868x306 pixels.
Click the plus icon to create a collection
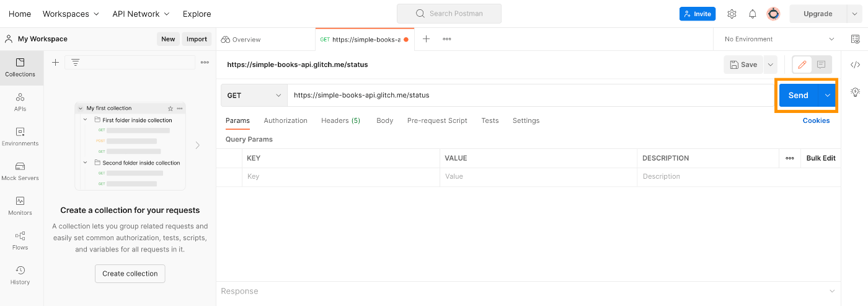[x=55, y=62]
